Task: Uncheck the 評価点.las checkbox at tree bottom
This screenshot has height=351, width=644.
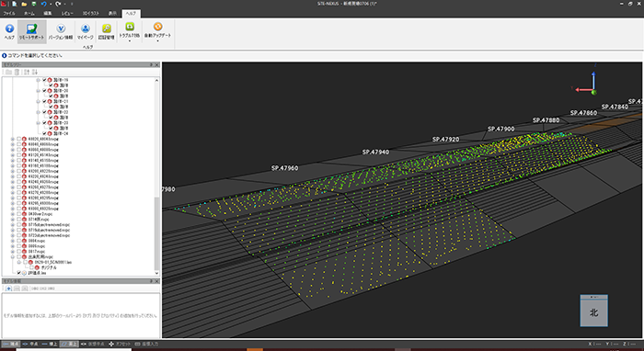Action: tap(19, 273)
